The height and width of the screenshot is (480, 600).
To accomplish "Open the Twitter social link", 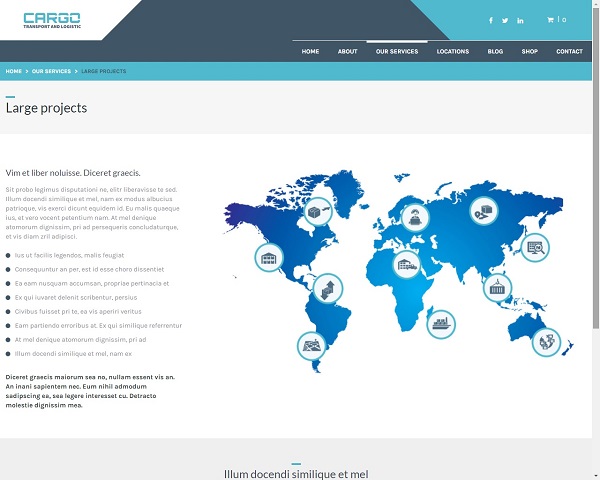I will coord(505,20).
